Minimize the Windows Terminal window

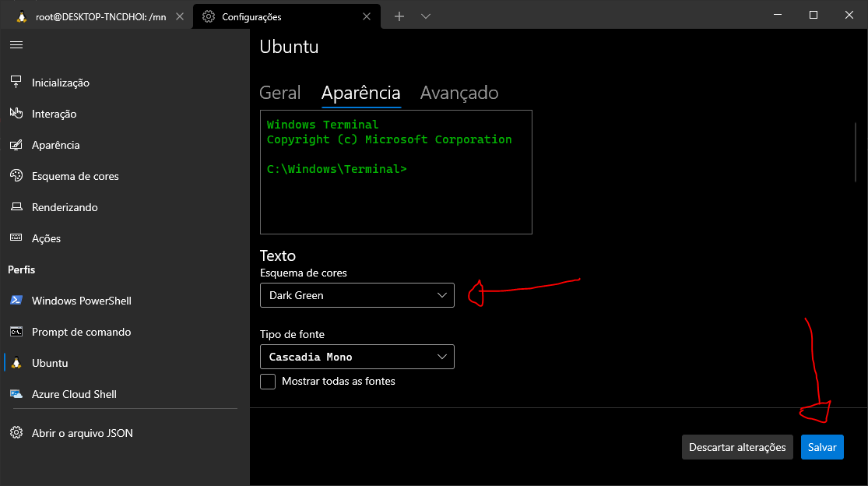(778, 15)
